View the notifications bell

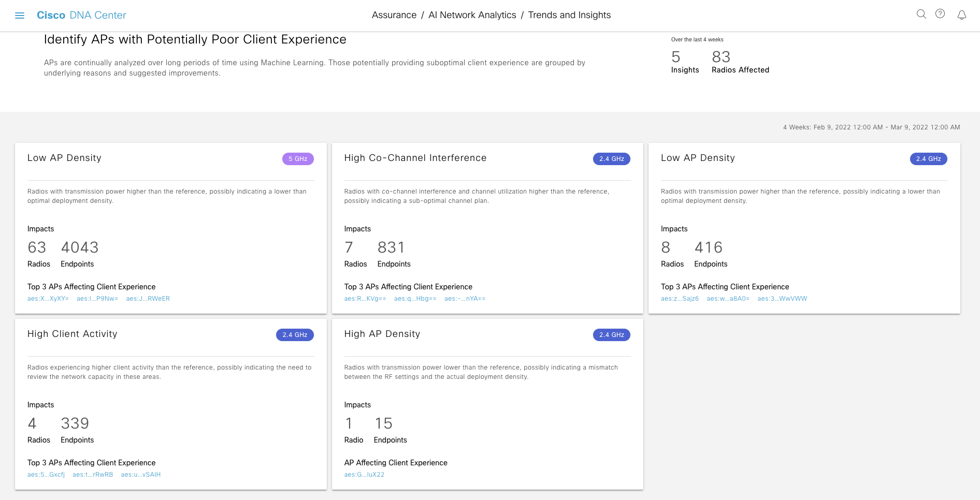click(x=961, y=16)
